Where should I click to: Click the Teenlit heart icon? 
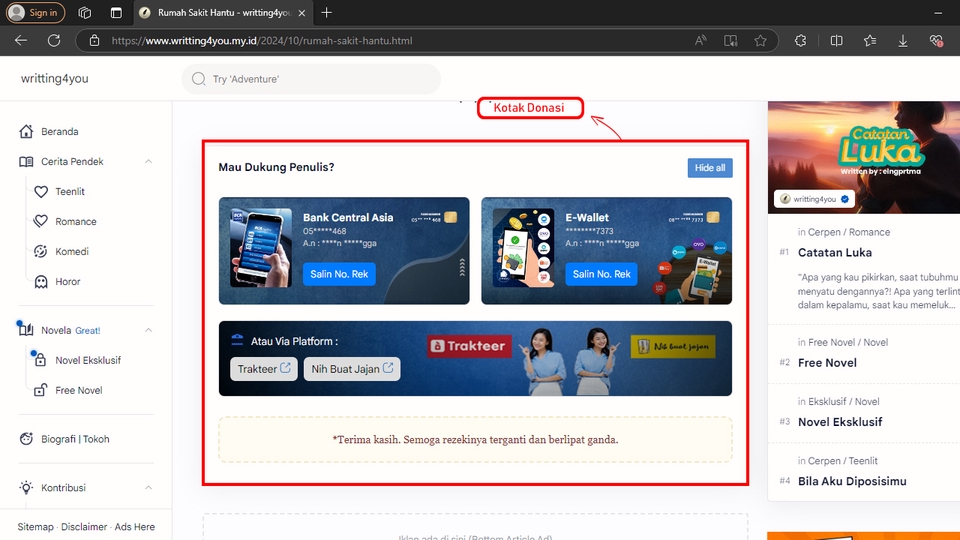tap(40, 191)
